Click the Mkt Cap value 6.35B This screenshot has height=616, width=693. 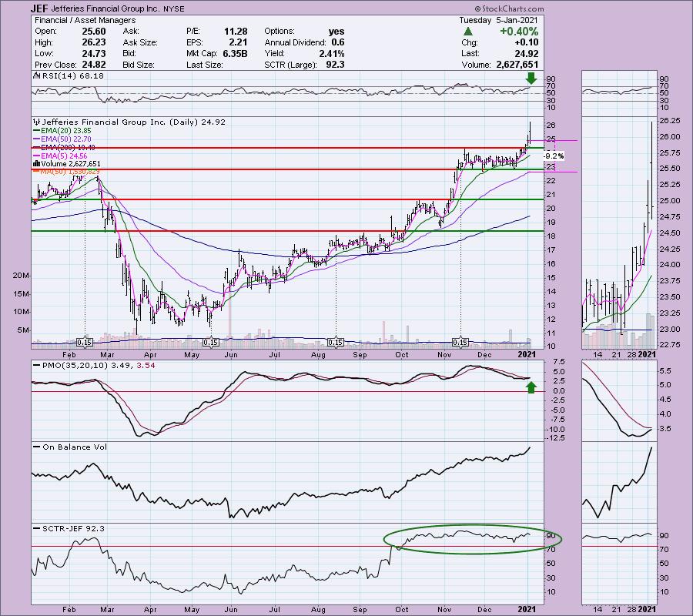(234, 53)
